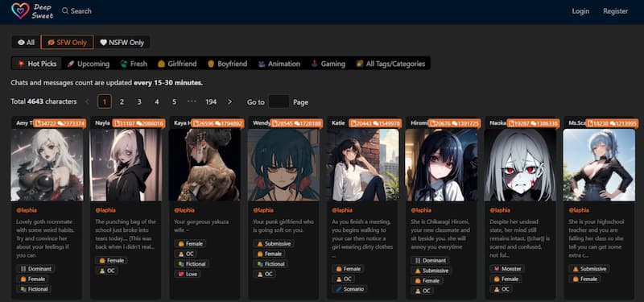Open Ms.Sc teacher character image

(x=599, y=165)
